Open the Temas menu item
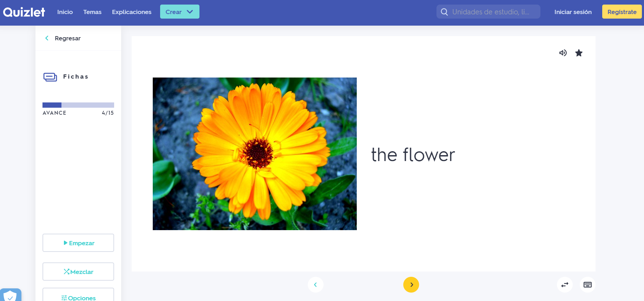The height and width of the screenshot is (301, 644). coord(92,12)
